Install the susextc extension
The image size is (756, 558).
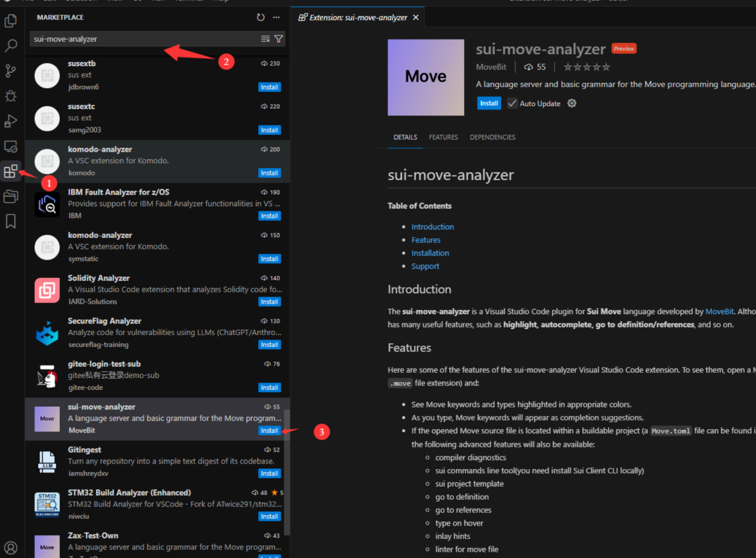(x=269, y=130)
